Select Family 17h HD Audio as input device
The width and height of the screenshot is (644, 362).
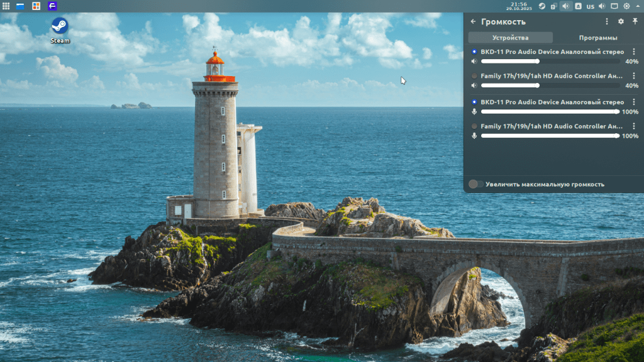coord(474,126)
